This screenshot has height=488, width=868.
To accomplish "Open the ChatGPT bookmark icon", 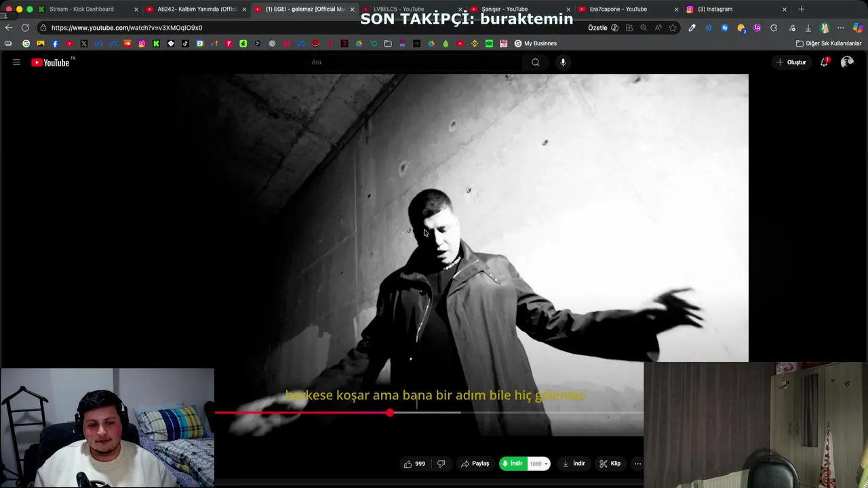I will [x=272, y=43].
